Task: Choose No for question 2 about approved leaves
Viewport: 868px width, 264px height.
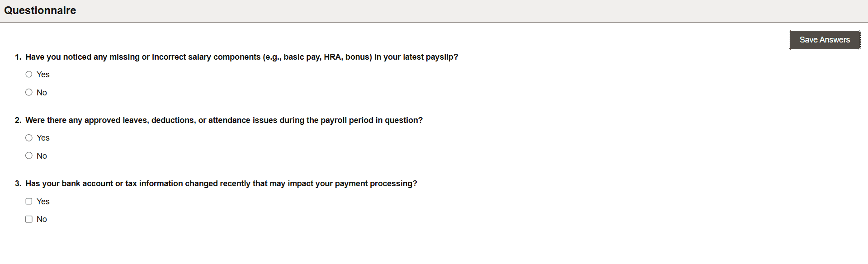Action: click(x=29, y=156)
